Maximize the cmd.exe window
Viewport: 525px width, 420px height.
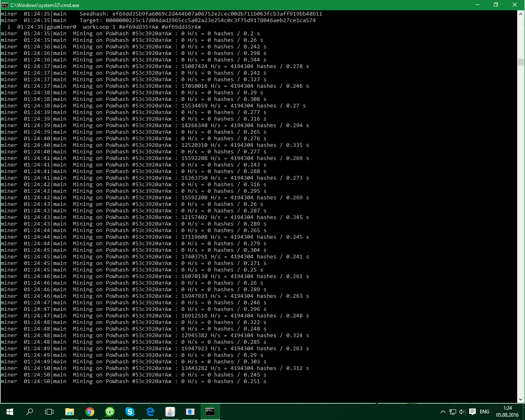click(x=495, y=5)
